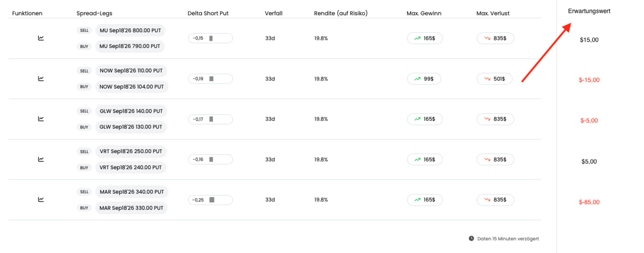Select MU Sep18'26 800.00 PUT leg
Screen dimensions: 644x253
click(x=130, y=30)
